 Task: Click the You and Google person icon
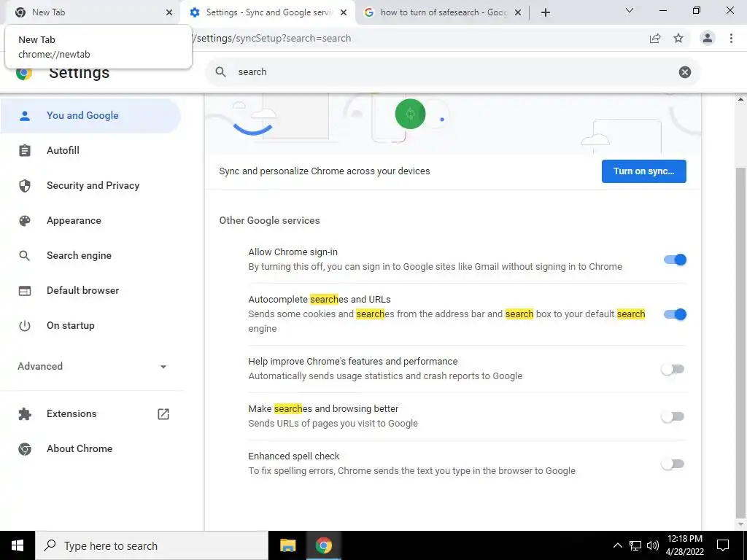pyautogui.click(x=25, y=115)
